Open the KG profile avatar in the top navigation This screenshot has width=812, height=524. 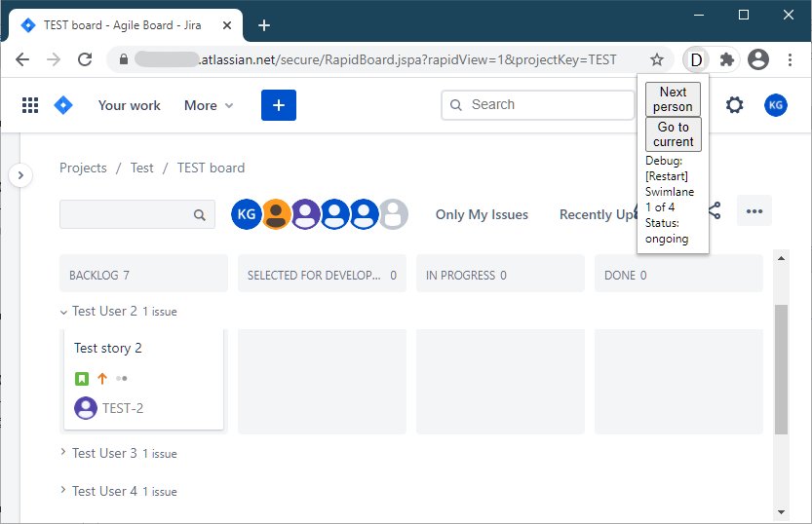pyautogui.click(x=775, y=105)
